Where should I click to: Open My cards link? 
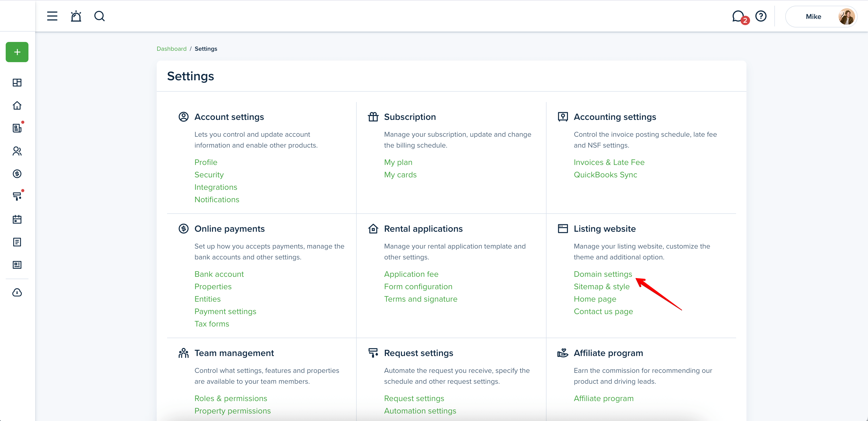pos(400,175)
